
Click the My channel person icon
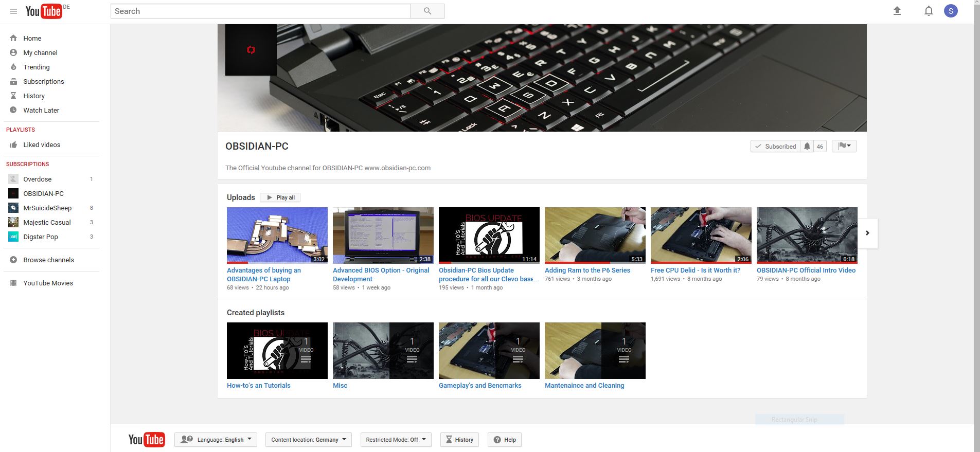13,52
